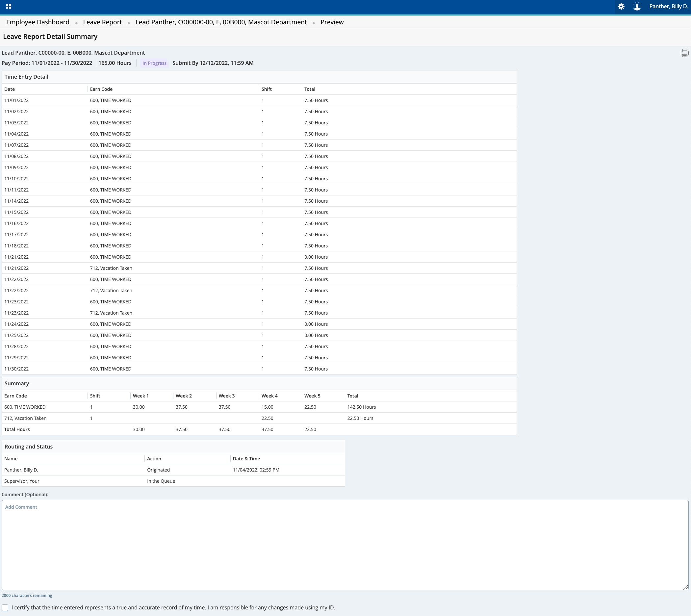Click inside the Add Comment box

[345, 545]
